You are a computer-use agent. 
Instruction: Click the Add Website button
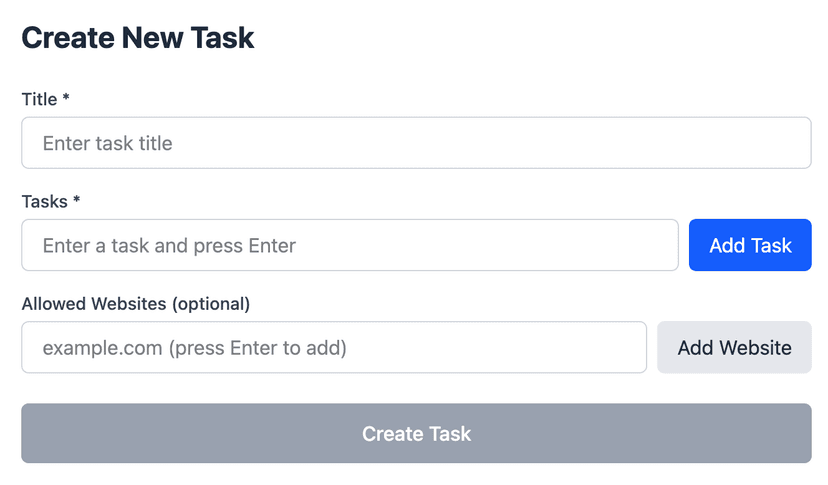point(734,347)
